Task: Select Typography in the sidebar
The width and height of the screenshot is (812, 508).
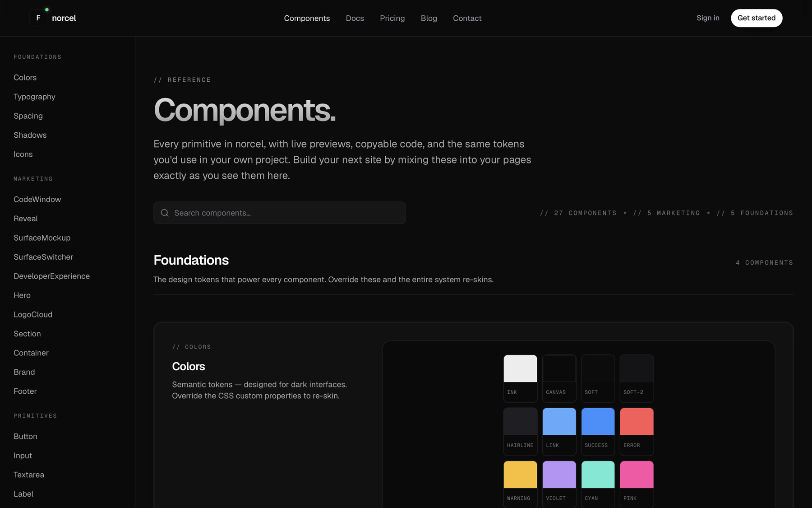Action: coord(34,97)
